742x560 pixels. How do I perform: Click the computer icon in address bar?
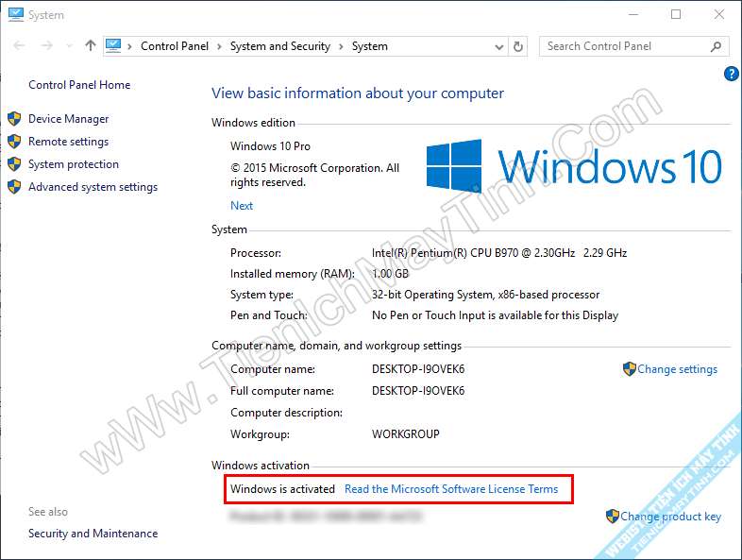coord(113,45)
